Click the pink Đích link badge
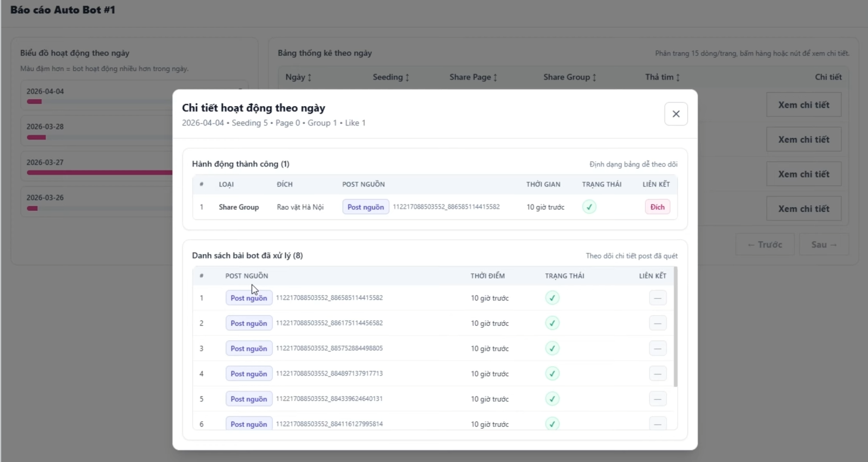This screenshot has width=868, height=462. pos(657,207)
